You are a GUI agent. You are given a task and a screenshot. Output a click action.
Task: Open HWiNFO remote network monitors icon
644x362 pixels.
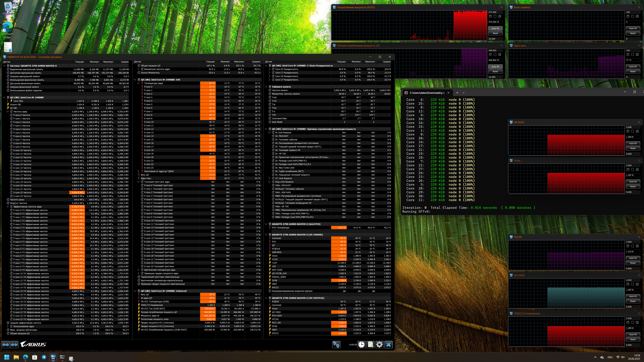pyautogui.click(x=336, y=345)
